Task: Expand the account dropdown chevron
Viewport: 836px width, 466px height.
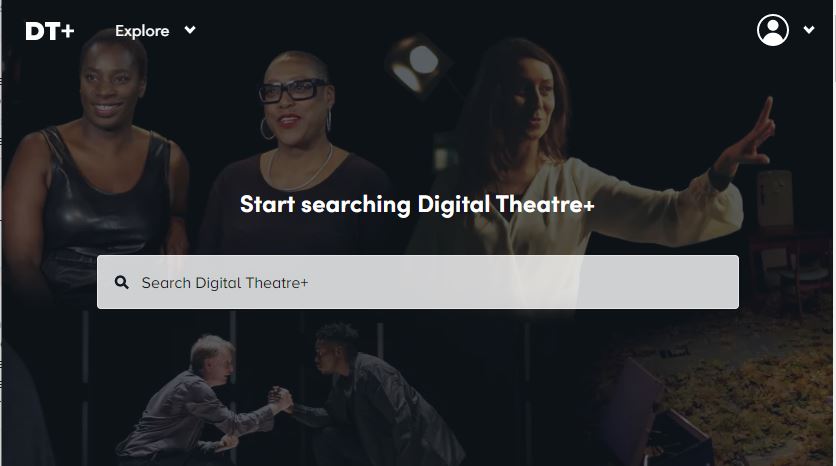Action: point(809,30)
